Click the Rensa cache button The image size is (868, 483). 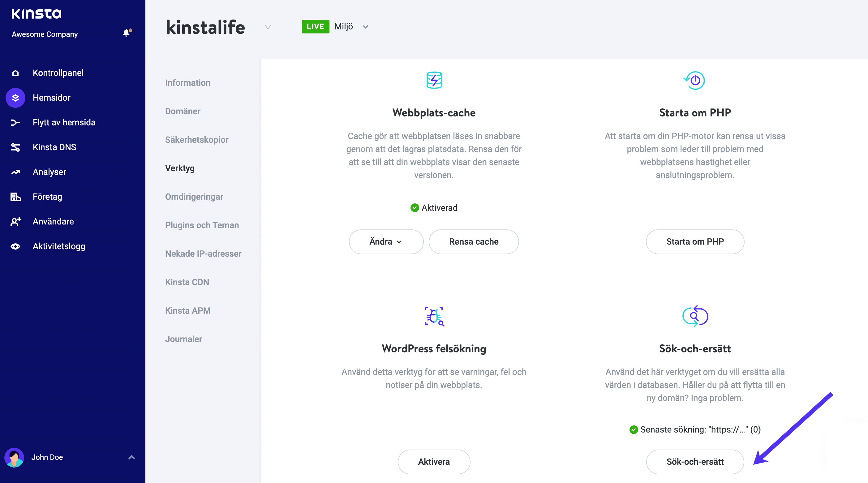pyautogui.click(x=474, y=242)
